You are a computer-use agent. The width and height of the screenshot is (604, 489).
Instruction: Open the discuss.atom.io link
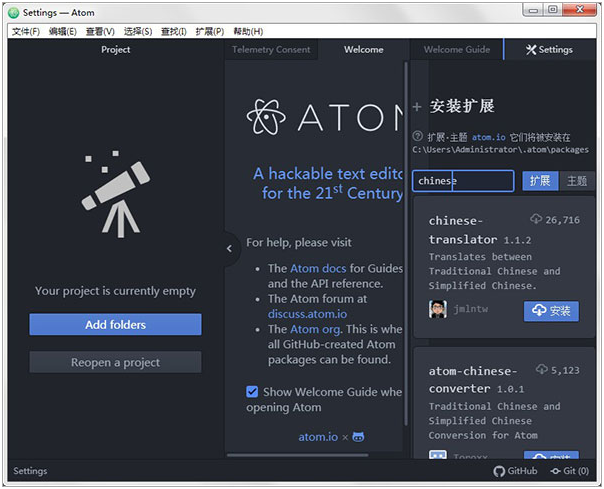click(307, 314)
